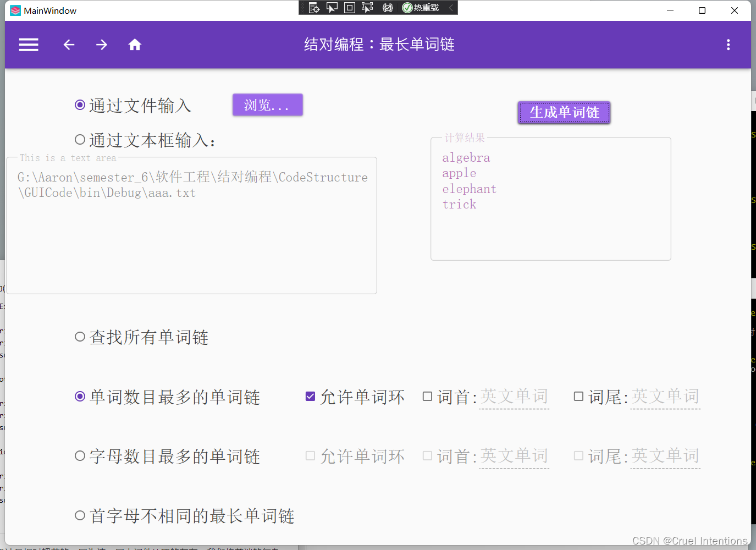Collapse the debug overlay with the chevron

pos(451,7)
